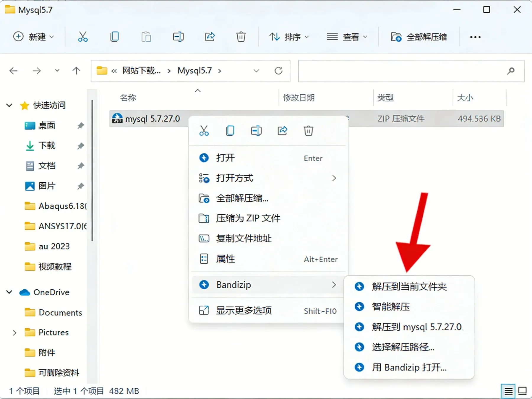Go back using the back arrow
The height and width of the screenshot is (399, 532).
(14, 71)
